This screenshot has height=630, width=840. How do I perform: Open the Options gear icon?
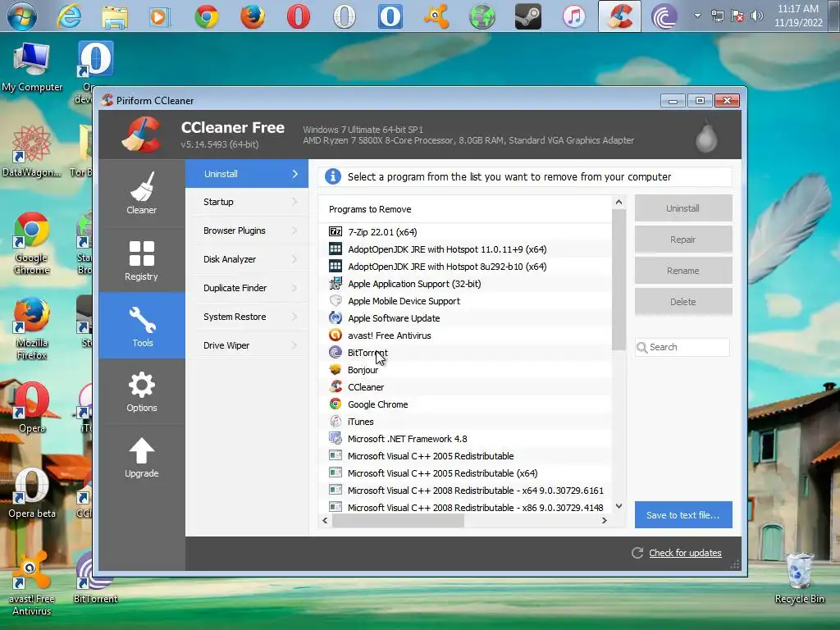pyautogui.click(x=141, y=385)
